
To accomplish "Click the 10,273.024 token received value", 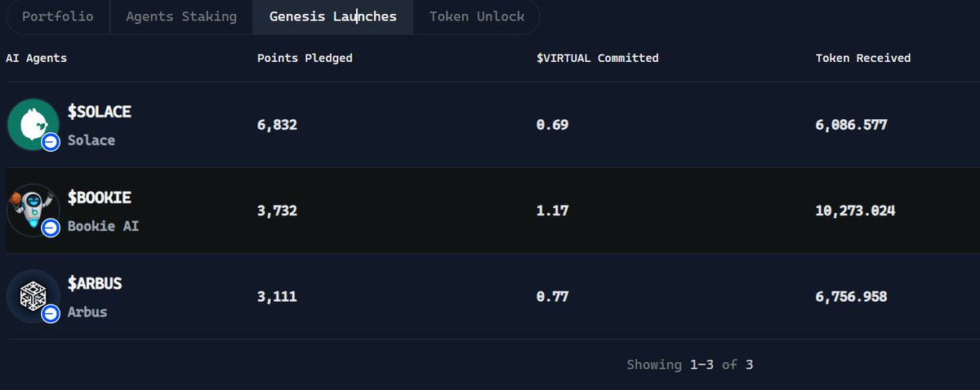I will tap(855, 211).
